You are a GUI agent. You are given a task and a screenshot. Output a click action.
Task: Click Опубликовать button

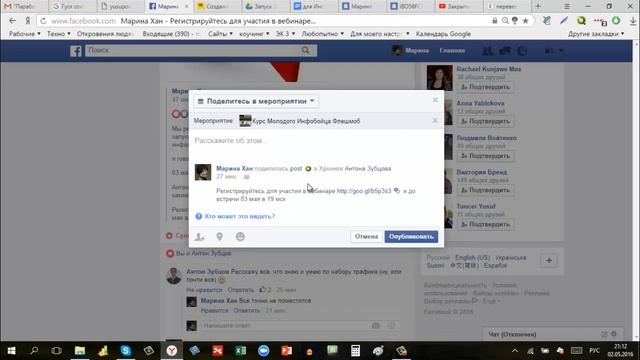click(x=411, y=237)
